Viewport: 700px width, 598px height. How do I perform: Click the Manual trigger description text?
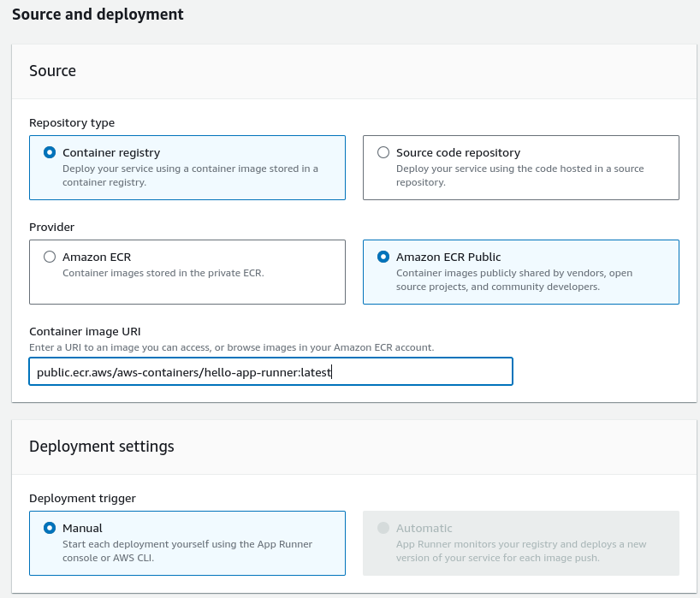(x=187, y=551)
